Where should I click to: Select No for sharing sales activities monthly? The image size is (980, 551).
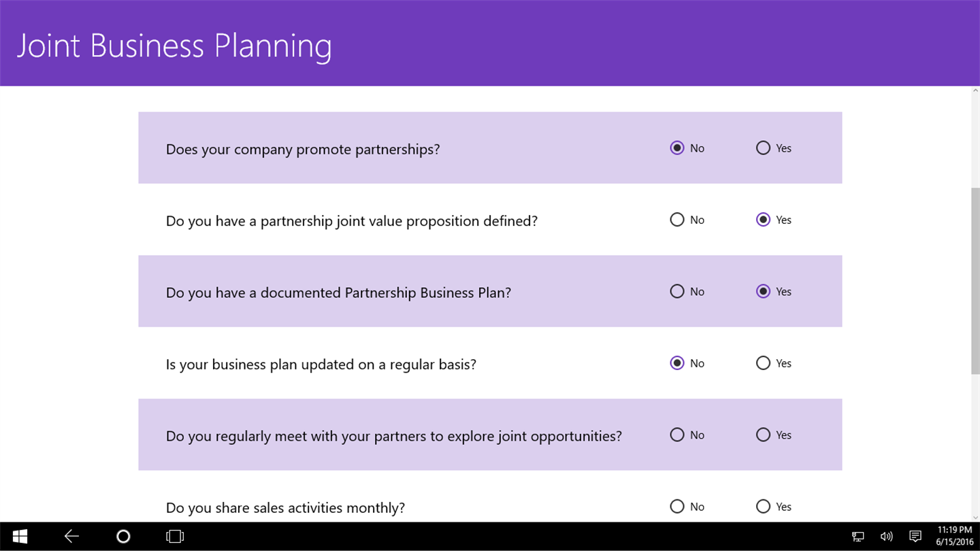tap(677, 507)
